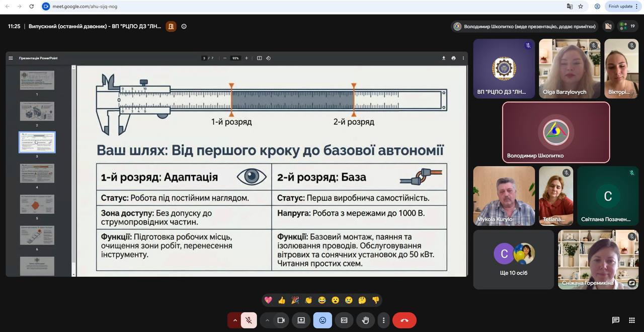The height and width of the screenshot is (332, 644).
Task: Zoom in on the presentation PDF
Action: (x=247, y=58)
